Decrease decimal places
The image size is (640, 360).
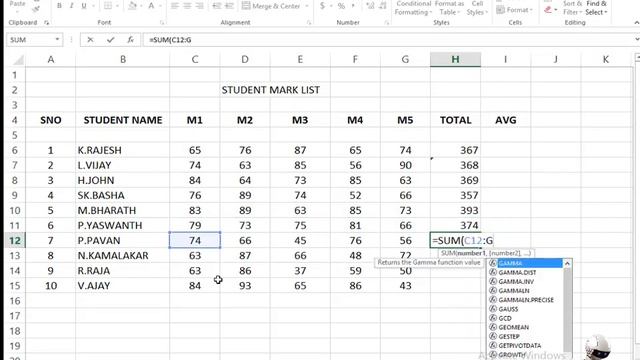click(383, 6)
